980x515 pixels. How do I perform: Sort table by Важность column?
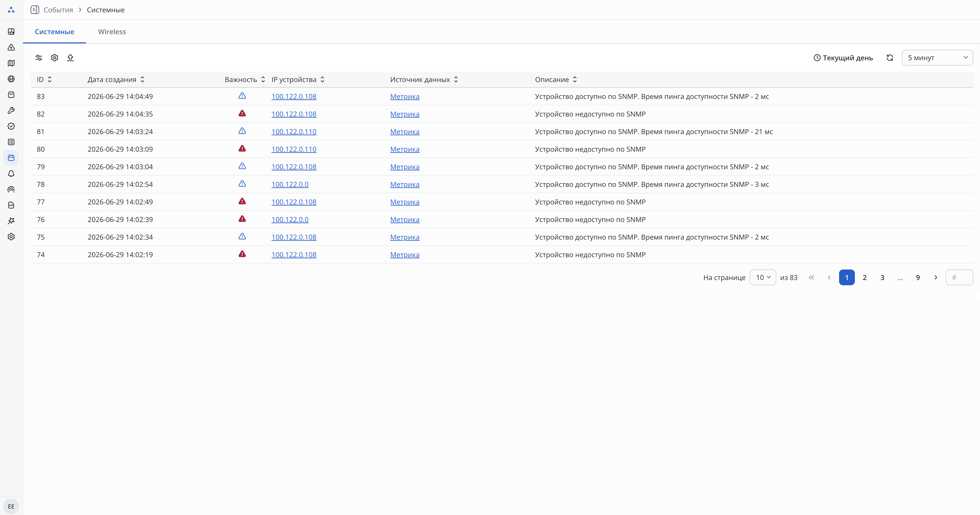pos(245,79)
